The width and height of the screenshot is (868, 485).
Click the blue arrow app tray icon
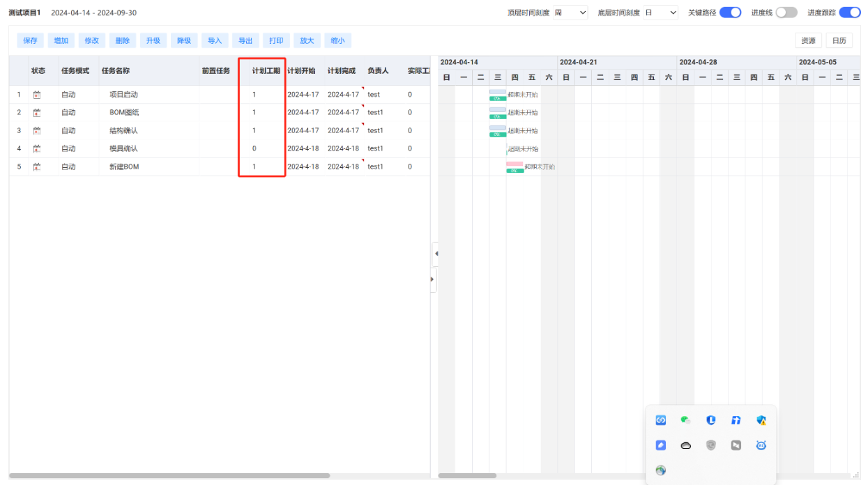pos(736,420)
